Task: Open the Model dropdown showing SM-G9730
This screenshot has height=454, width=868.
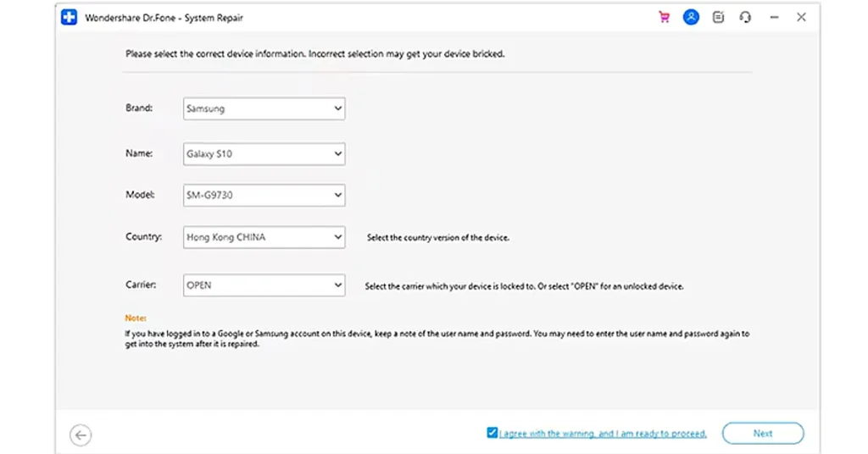Action: click(264, 195)
